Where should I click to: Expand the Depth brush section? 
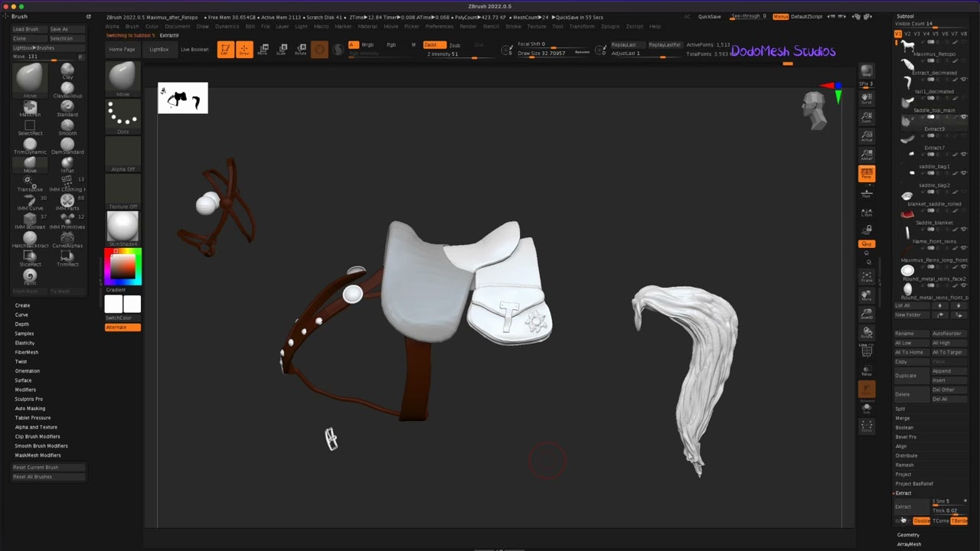point(21,324)
